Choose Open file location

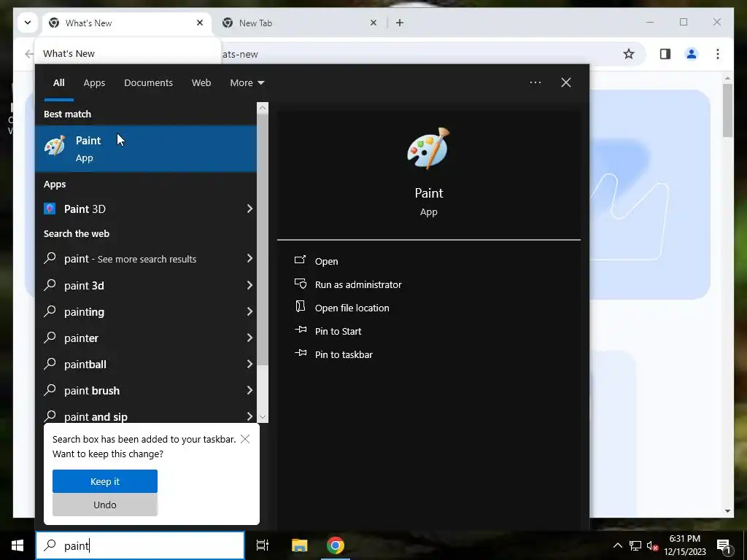[x=352, y=308]
